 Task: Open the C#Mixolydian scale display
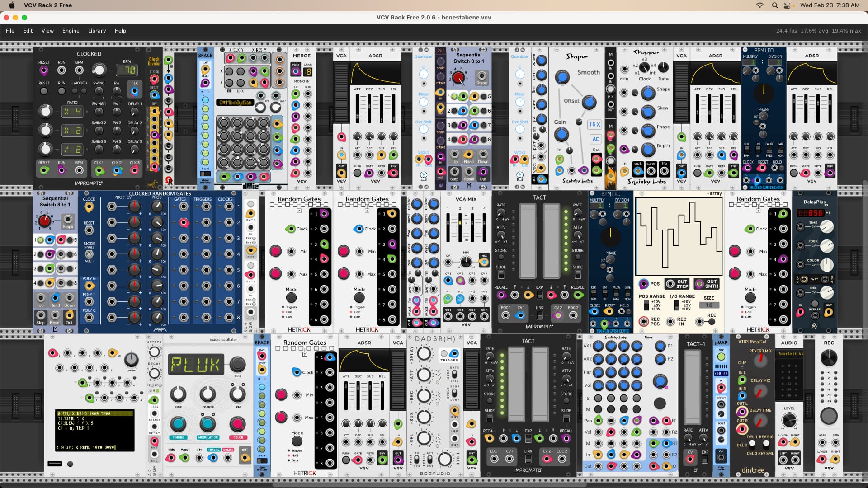235,103
